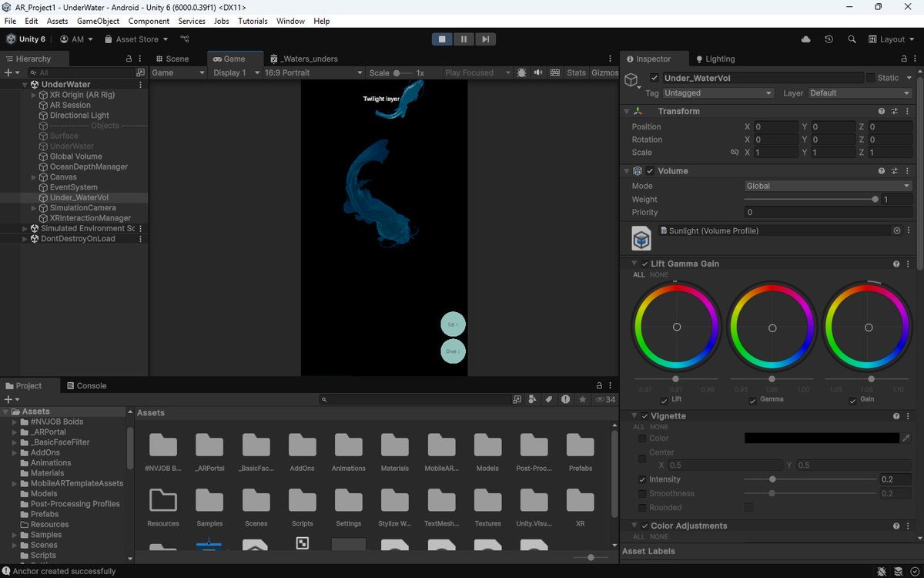Click the Vignette color eyedropper icon

(x=906, y=438)
